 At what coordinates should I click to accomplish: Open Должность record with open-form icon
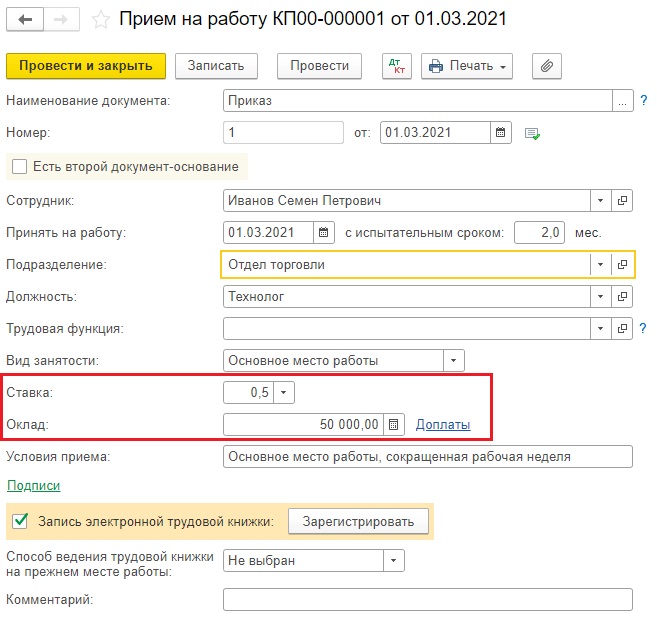pos(622,296)
